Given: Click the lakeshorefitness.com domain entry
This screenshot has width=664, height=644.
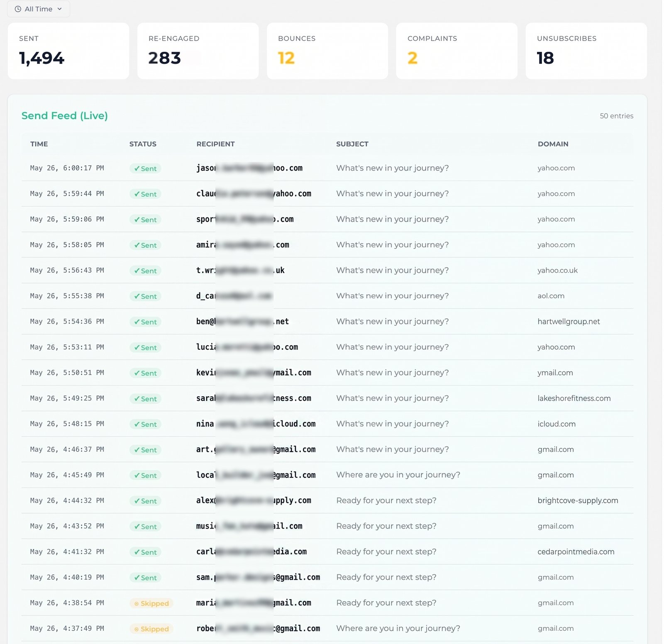Looking at the screenshot, I should [x=574, y=398].
